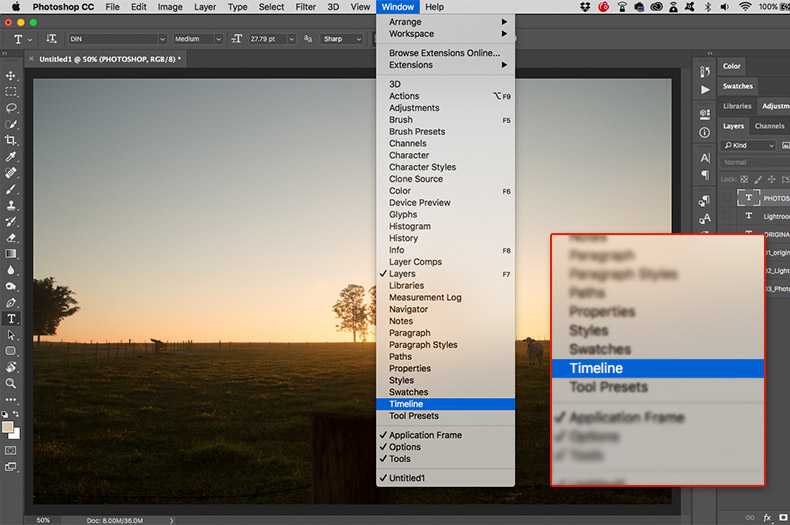Open the Filter menu in menu bar
Image resolution: width=790 pixels, height=525 pixels.
click(305, 7)
